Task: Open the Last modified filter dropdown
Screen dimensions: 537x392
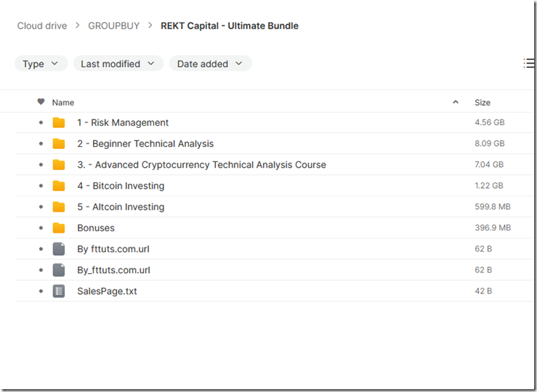Action: 118,64
